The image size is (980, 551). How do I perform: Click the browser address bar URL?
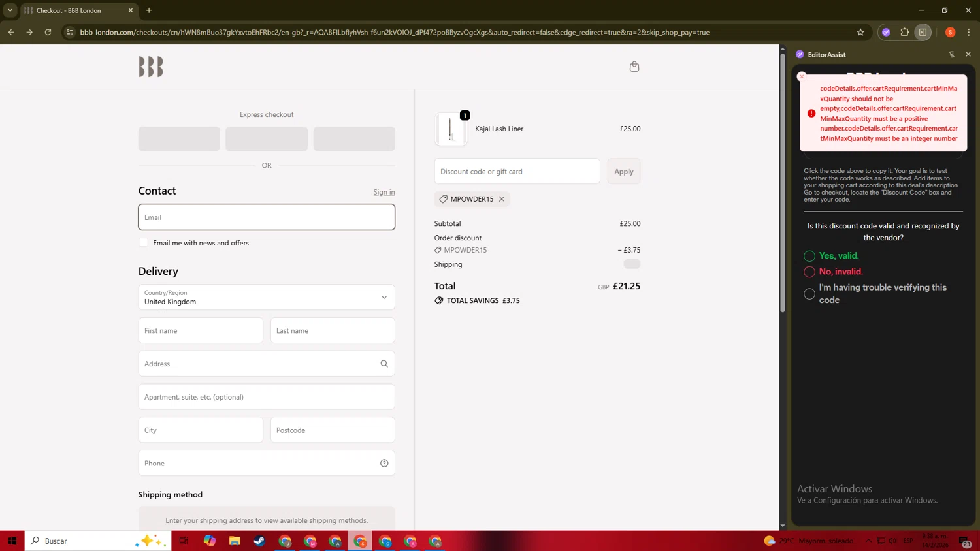pos(395,32)
